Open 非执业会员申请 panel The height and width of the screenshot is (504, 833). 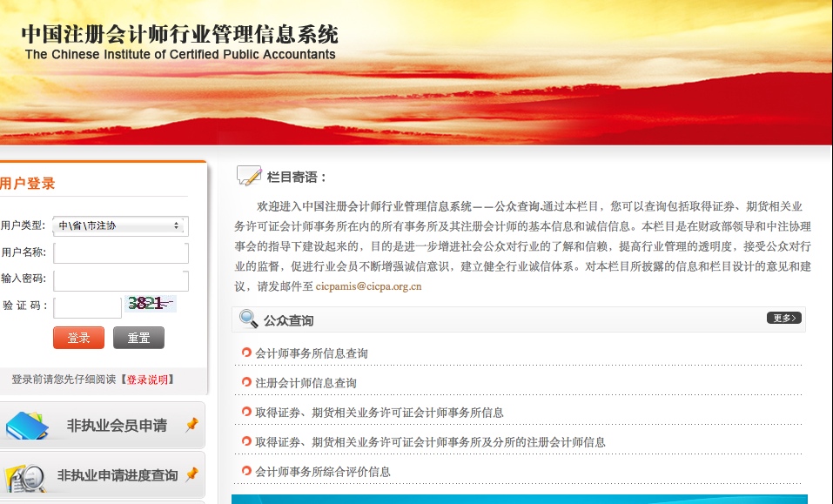click(x=102, y=426)
